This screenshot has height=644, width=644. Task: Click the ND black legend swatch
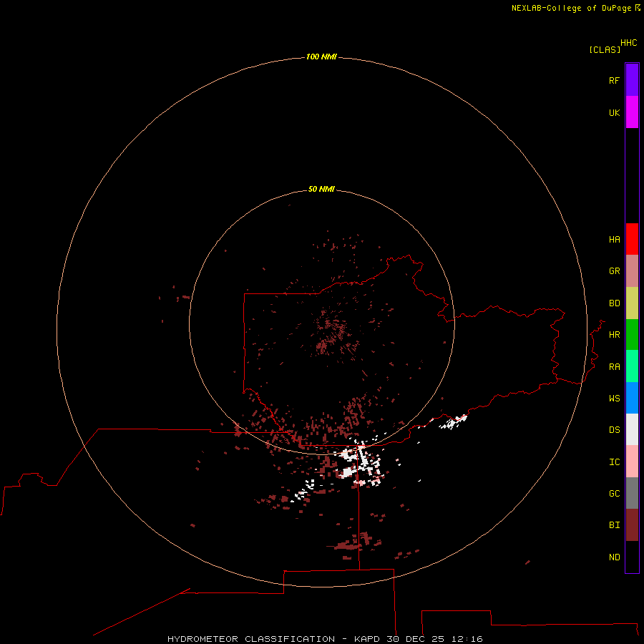click(x=632, y=557)
